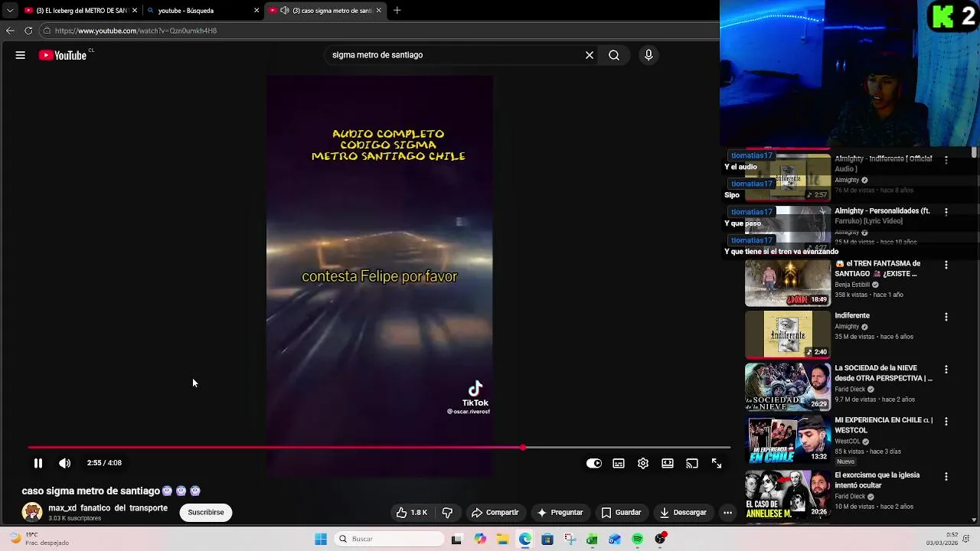Save video with Guardar
The width and height of the screenshot is (980, 551).
pyautogui.click(x=621, y=513)
